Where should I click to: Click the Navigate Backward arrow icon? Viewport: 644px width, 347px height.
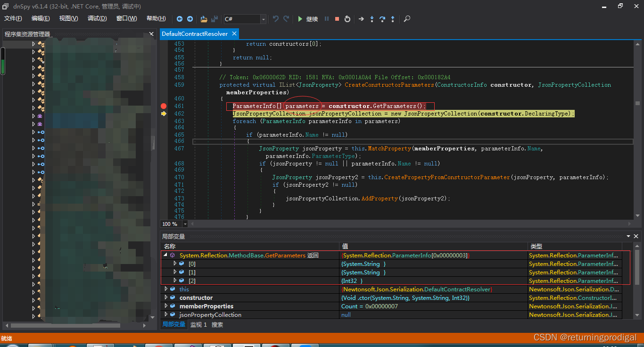point(180,19)
